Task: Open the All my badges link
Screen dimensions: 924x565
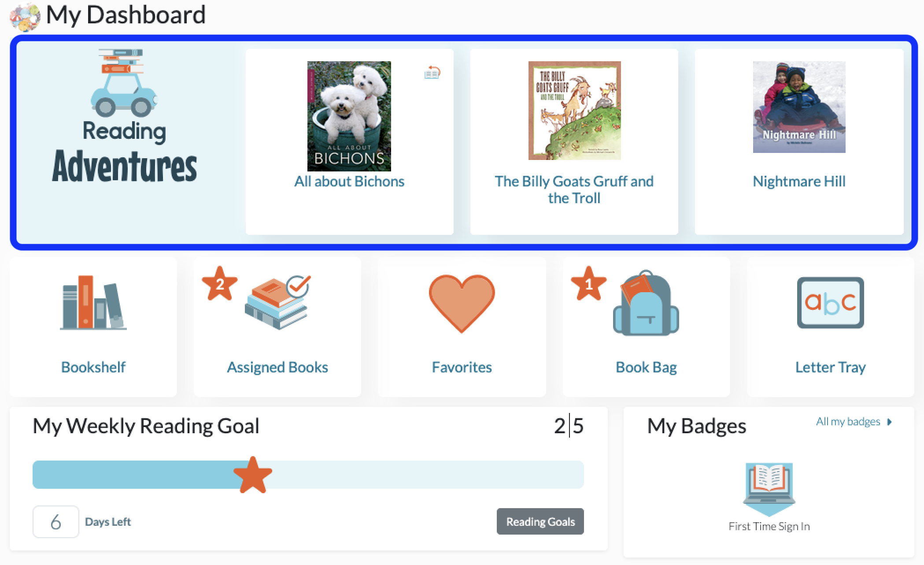Action: pyautogui.click(x=848, y=422)
